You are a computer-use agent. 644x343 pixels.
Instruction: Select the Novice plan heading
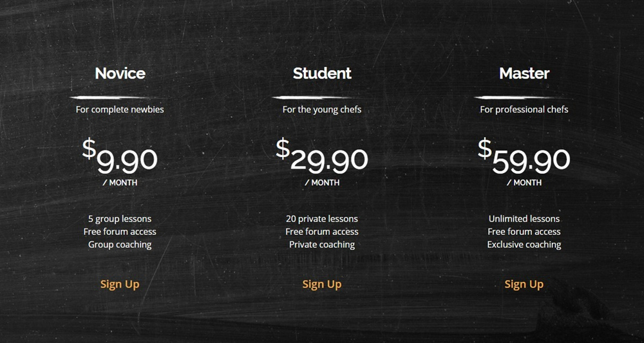120,73
